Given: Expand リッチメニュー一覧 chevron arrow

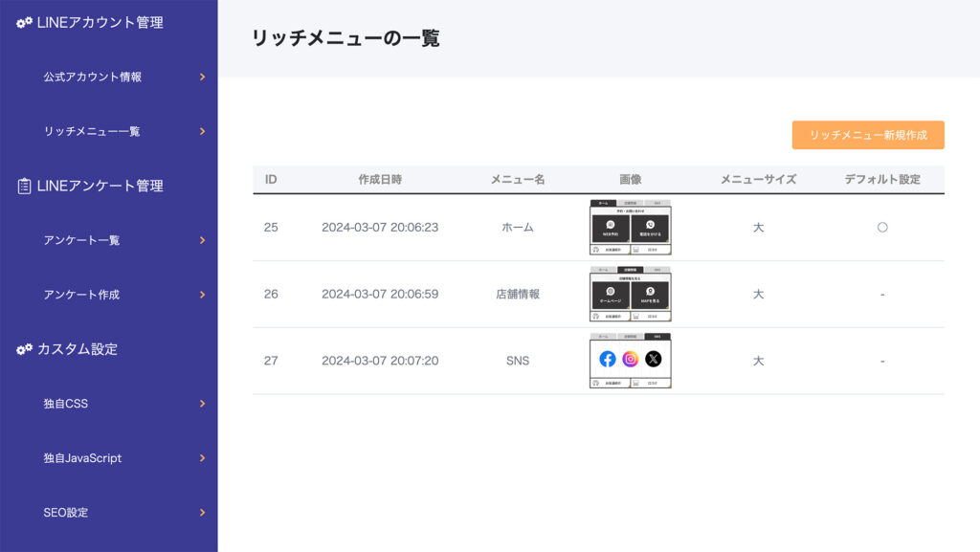Looking at the screenshot, I should (x=202, y=131).
